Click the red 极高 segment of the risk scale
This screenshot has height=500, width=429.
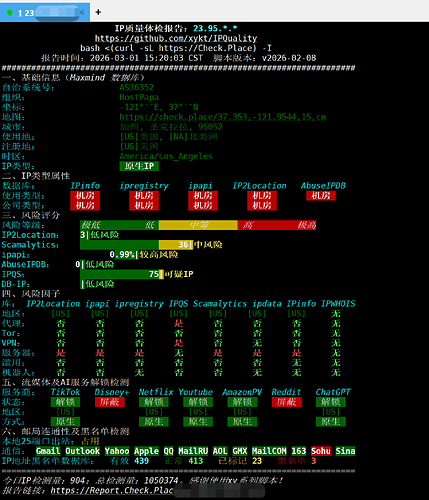coord(306,225)
